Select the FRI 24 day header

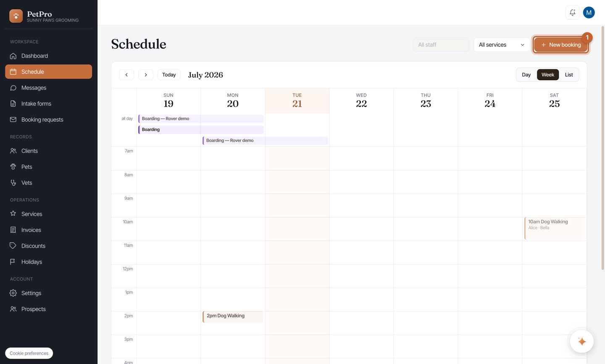point(490,101)
